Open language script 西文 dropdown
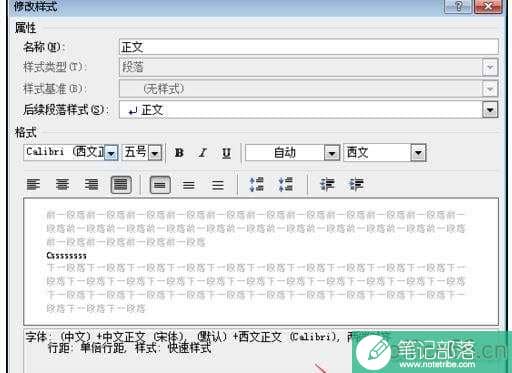 click(x=418, y=153)
